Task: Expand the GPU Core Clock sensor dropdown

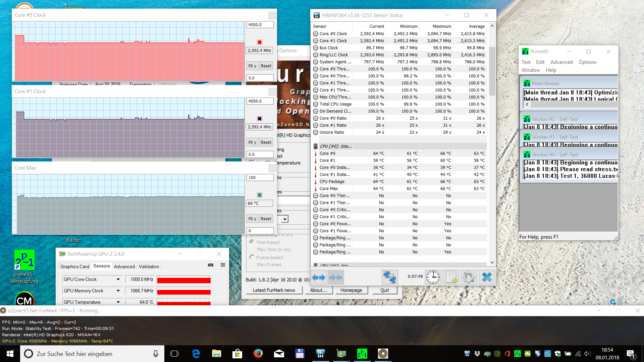Action: click(118, 279)
